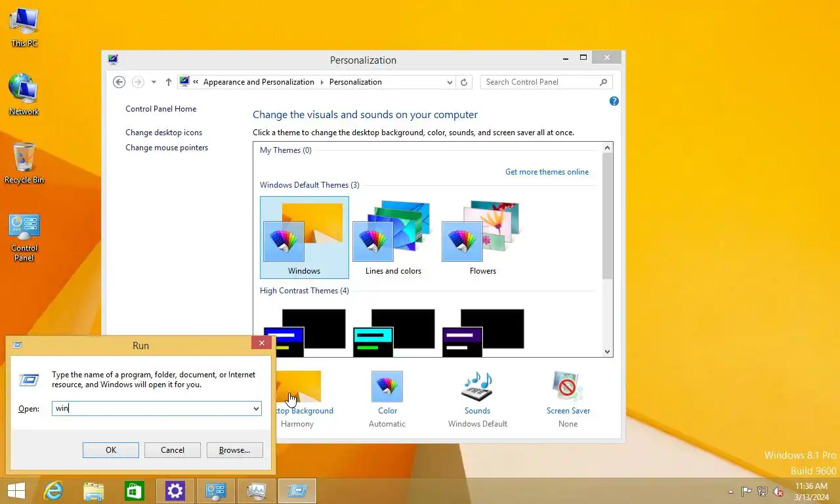
Task: Open Screen Saver settings
Action: [568, 398]
